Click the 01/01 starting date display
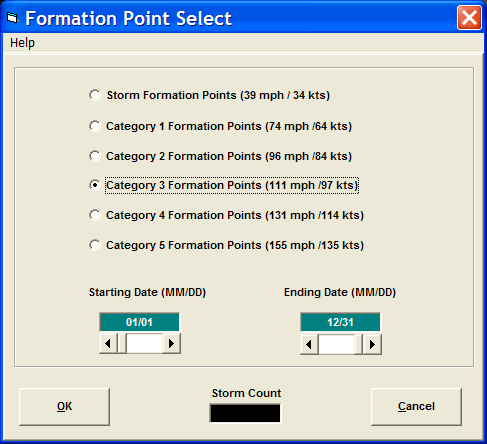Screen dimensions: 487x444 (x=139, y=322)
